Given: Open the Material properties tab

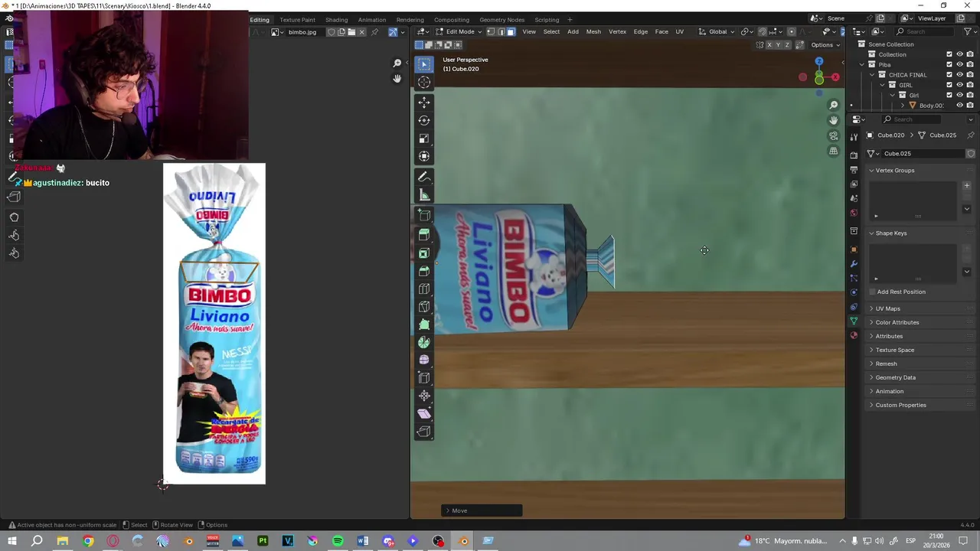Looking at the screenshot, I should tap(854, 335).
